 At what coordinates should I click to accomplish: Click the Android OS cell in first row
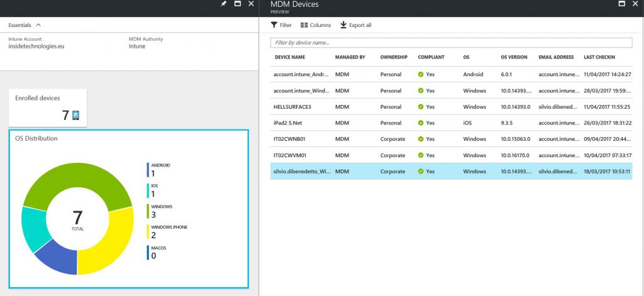click(x=473, y=75)
